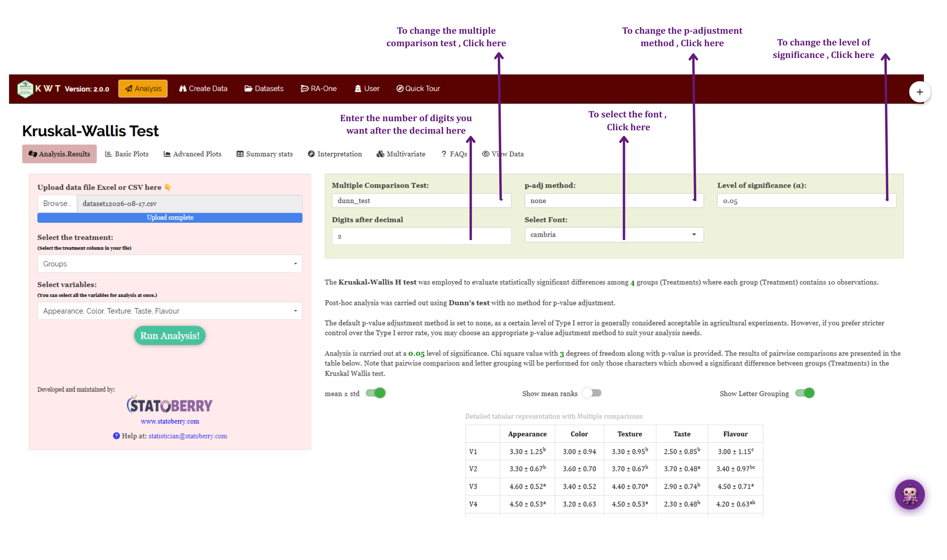Expand the selected variables dropdown

[x=170, y=311]
